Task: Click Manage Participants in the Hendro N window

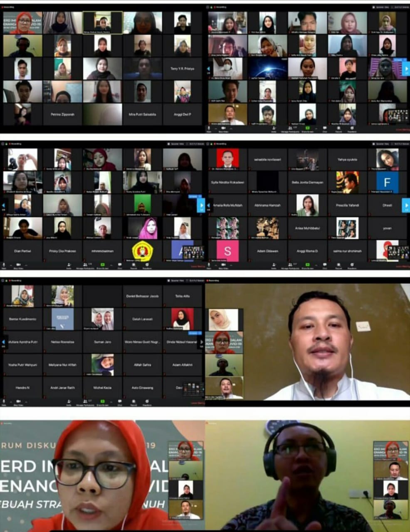Action: (x=86, y=401)
